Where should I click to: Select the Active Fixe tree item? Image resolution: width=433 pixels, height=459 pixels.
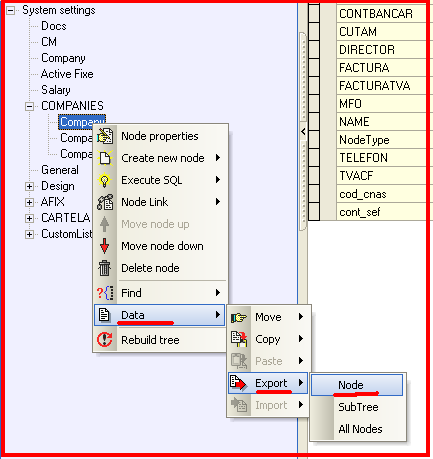click(67, 74)
